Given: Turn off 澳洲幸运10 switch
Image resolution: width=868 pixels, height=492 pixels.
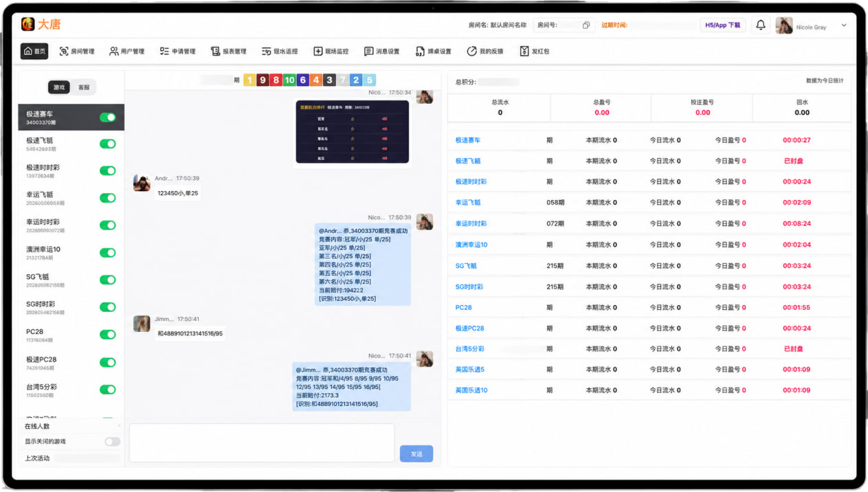Looking at the screenshot, I should (108, 253).
